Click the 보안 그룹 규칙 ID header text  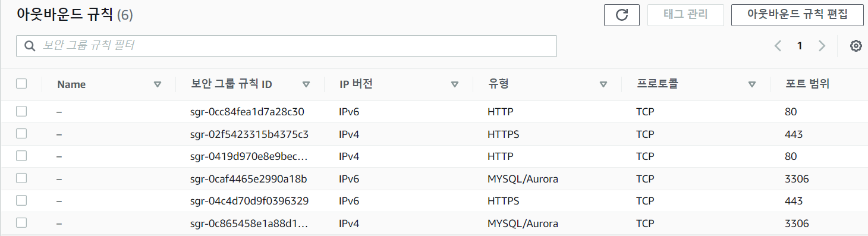(231, 84)
